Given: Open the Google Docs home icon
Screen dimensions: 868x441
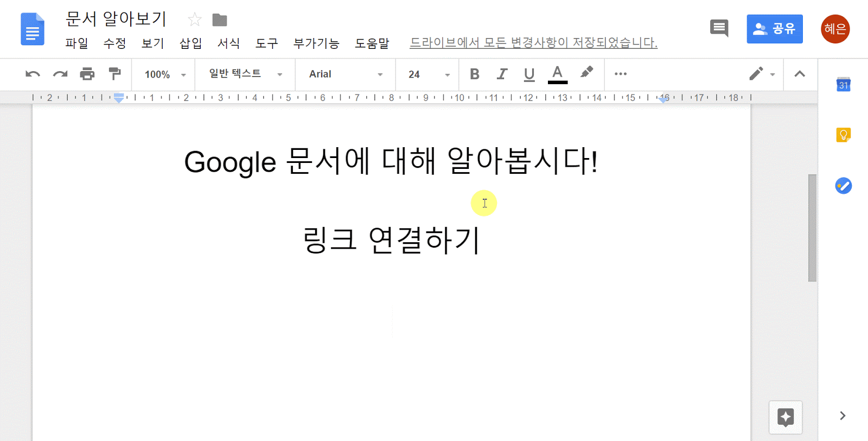Looking at the screenshot, I should pyautogui.click(x=33, y=29).
